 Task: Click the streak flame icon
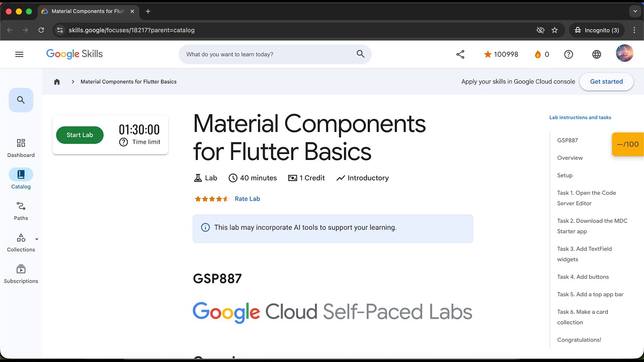tap(538, 54)
